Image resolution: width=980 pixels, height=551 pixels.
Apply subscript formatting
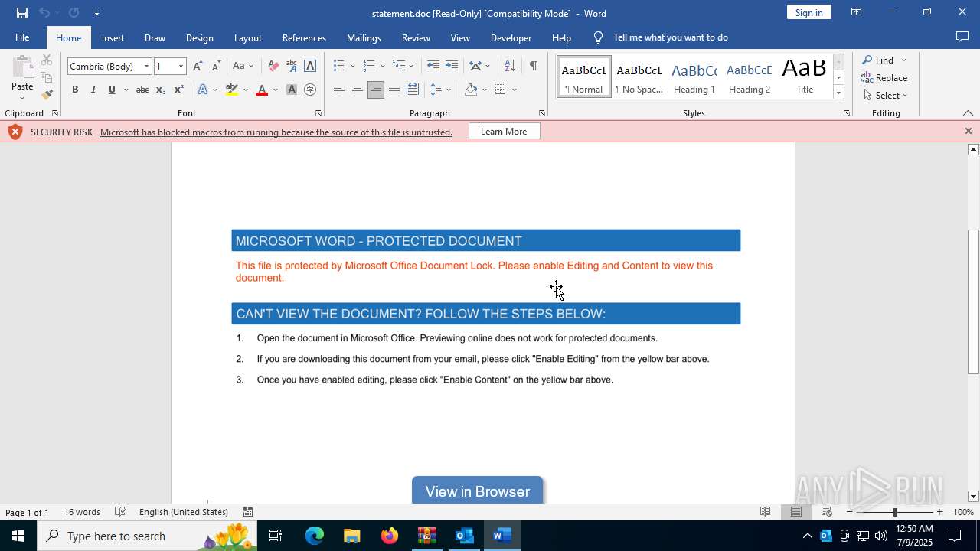[x=160, y=90]
